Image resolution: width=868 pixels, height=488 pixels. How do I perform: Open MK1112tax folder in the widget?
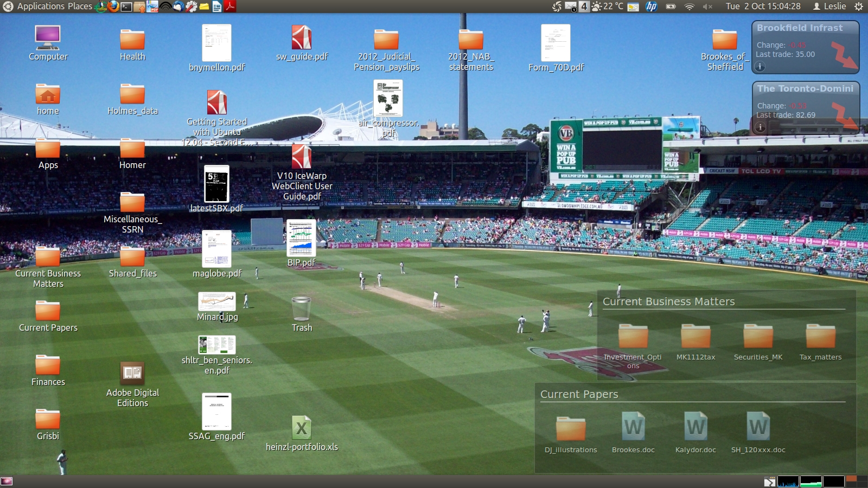click(695, 342)
